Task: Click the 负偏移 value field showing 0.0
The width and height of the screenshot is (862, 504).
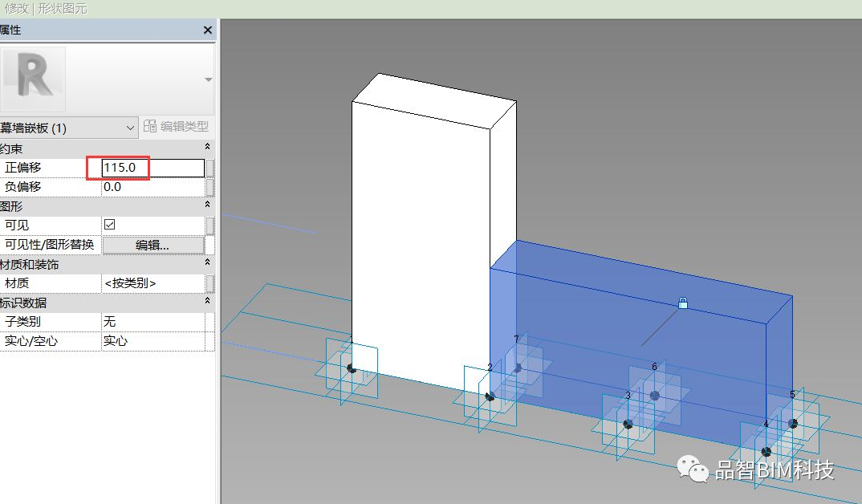Action: point(152,187)
